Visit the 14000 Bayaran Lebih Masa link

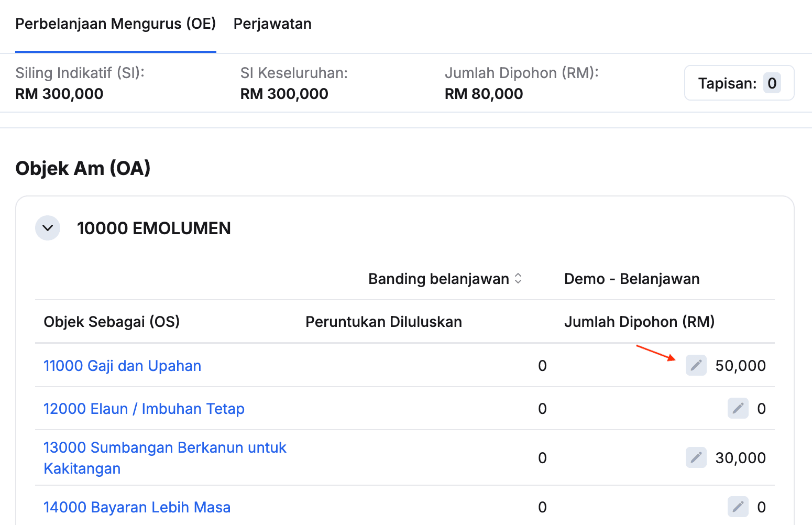coord(137,507)
